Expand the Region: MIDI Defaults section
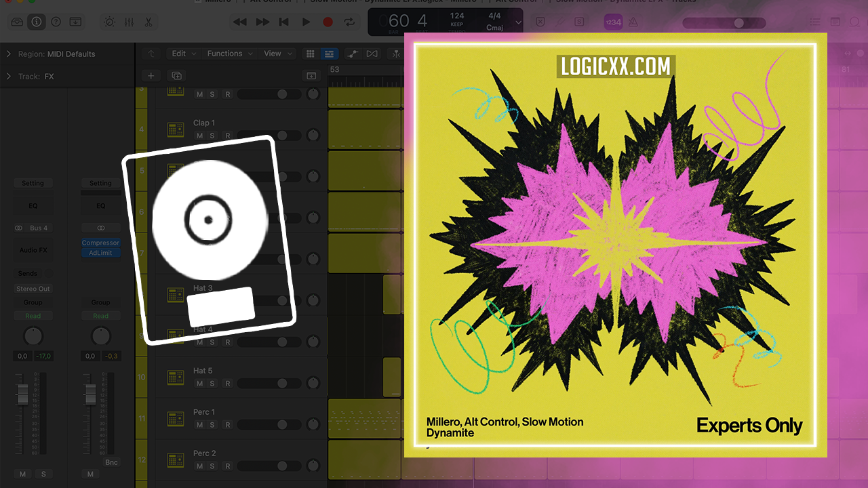 pyautogui.click(x=9, y=54)
